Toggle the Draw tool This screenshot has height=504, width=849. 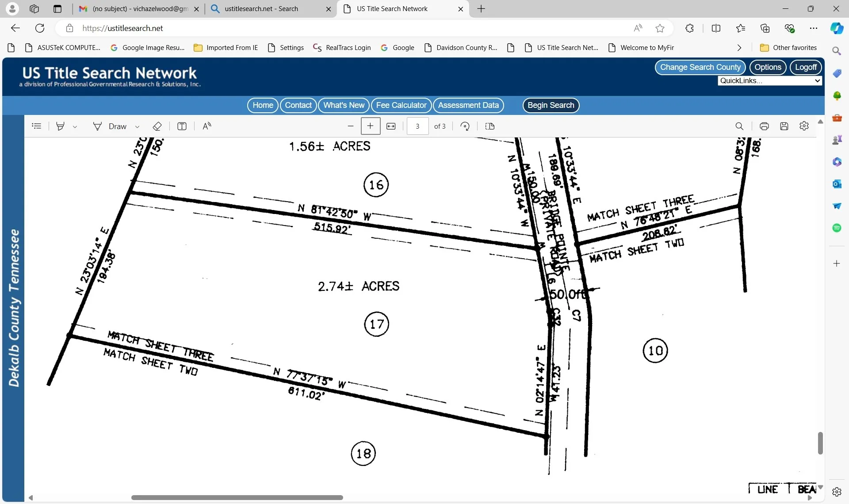tap(110, 126)
